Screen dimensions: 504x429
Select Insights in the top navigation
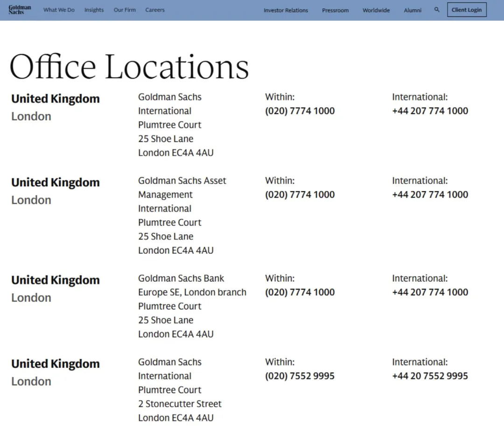tap(94, 10)
